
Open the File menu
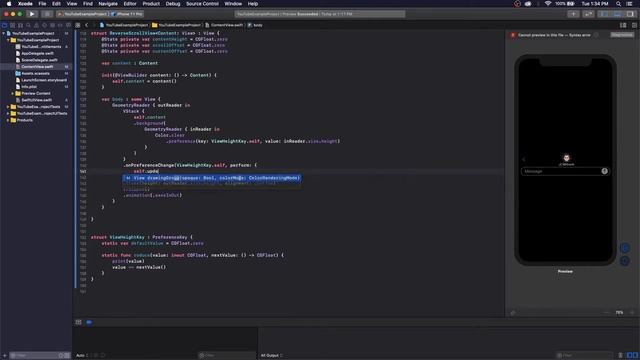42,4
